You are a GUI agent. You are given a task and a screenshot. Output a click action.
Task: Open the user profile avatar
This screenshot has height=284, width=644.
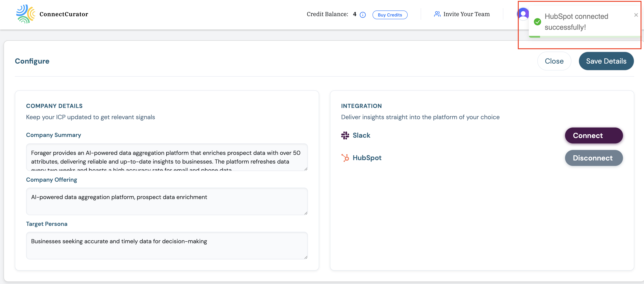coord(523,14)
